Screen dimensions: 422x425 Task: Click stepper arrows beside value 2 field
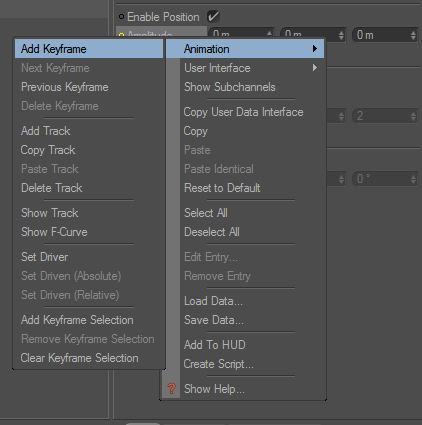[x=413, y=116]
